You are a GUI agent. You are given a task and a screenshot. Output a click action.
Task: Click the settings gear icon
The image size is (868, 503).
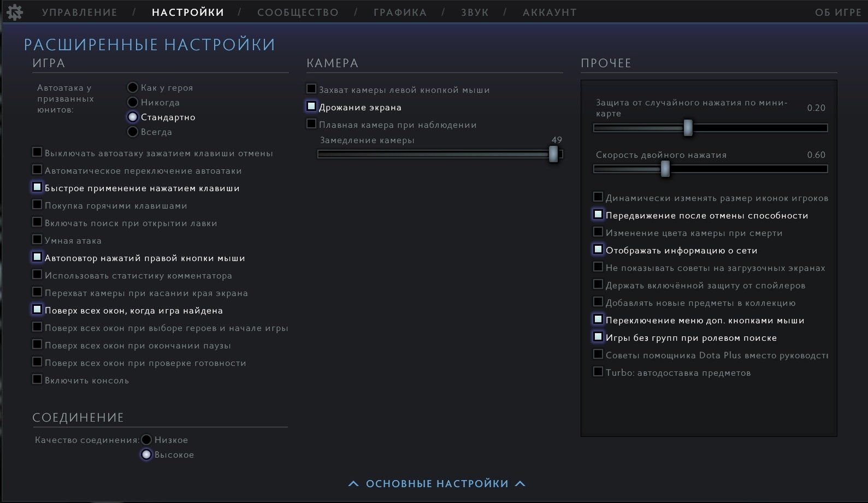coord(15,12)
